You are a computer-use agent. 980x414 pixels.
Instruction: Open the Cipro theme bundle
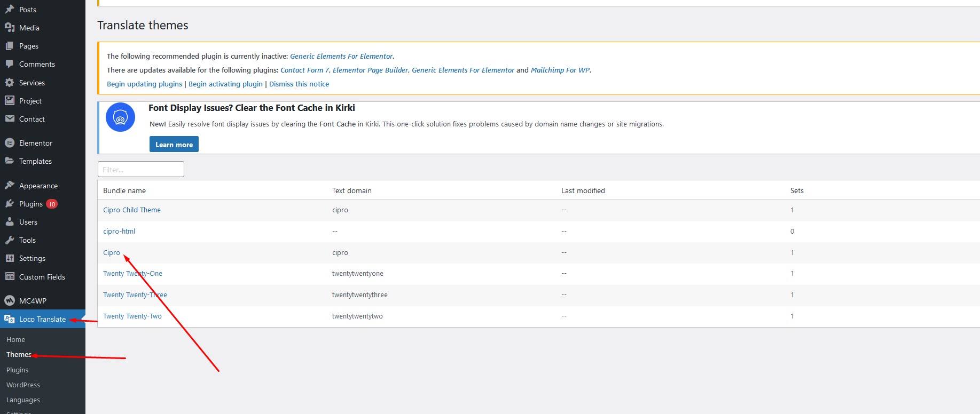pos(112,252)
